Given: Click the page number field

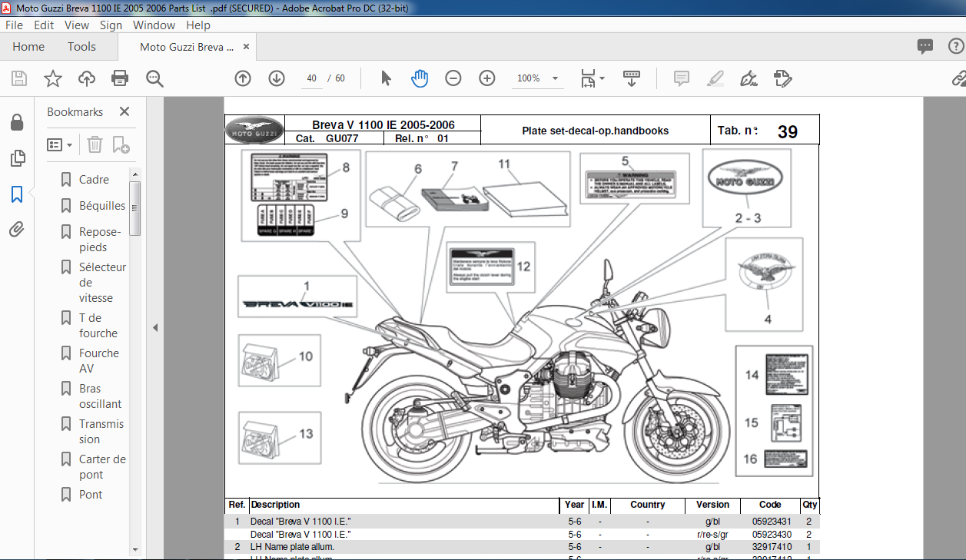Looking at the screenshot, I should tap(312, 78).
